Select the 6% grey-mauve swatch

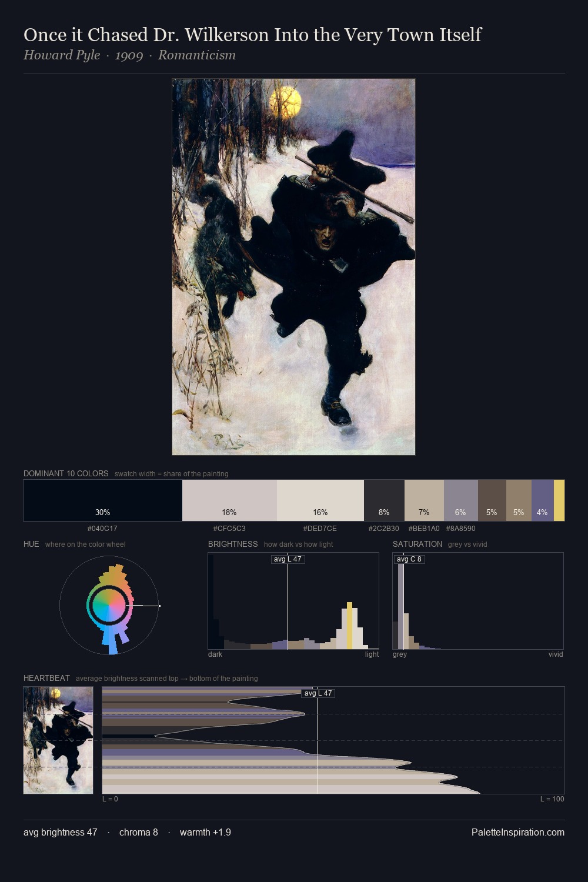tap(461, 500)
